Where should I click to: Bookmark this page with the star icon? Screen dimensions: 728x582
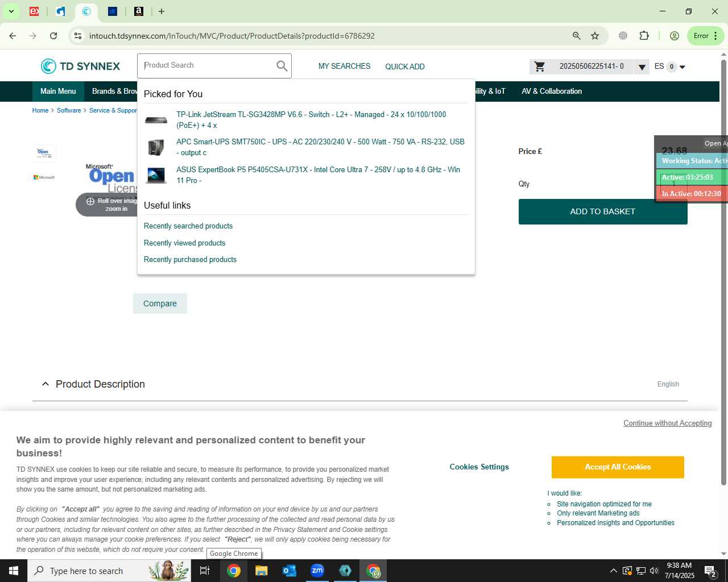(595, 36)
